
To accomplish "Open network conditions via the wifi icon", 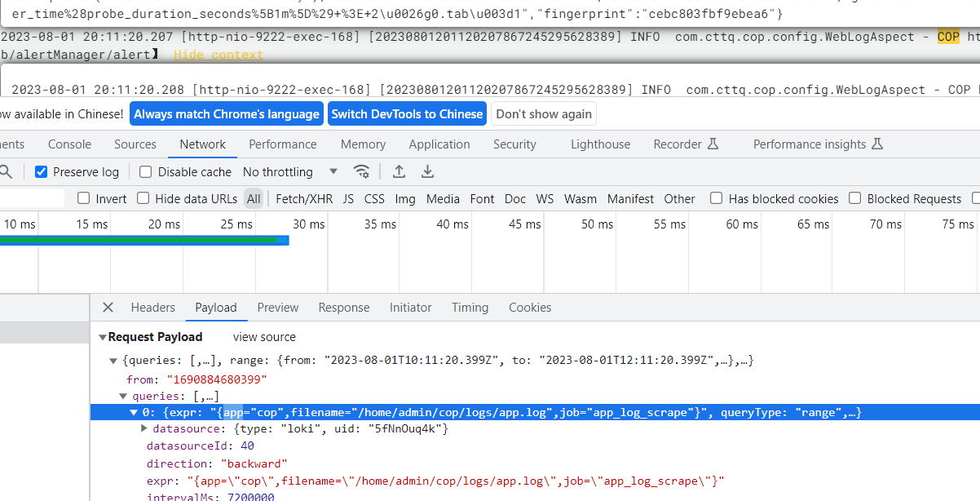I will (x=361, y=171).
